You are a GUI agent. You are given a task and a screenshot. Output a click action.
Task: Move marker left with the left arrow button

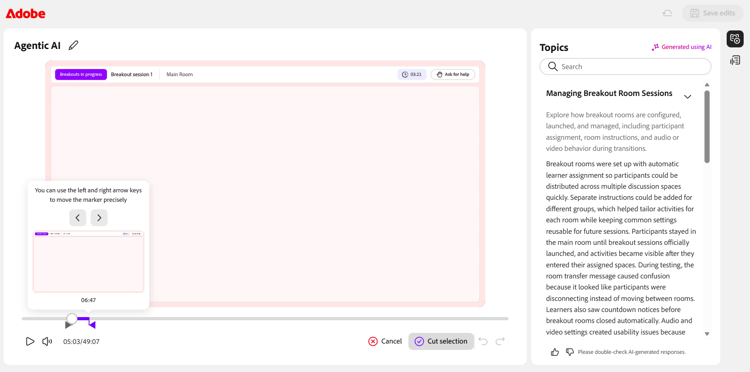[77, 218]
